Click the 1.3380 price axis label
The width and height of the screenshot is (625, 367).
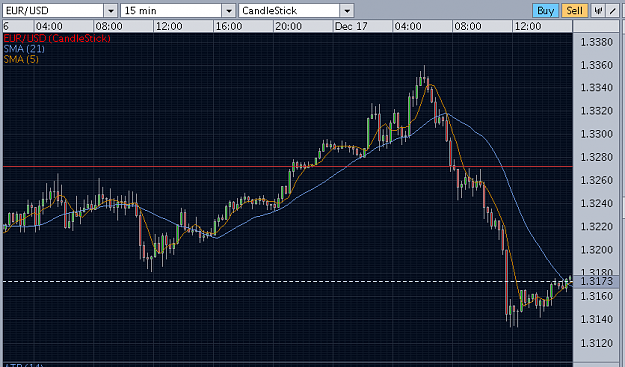pos(597,42)
